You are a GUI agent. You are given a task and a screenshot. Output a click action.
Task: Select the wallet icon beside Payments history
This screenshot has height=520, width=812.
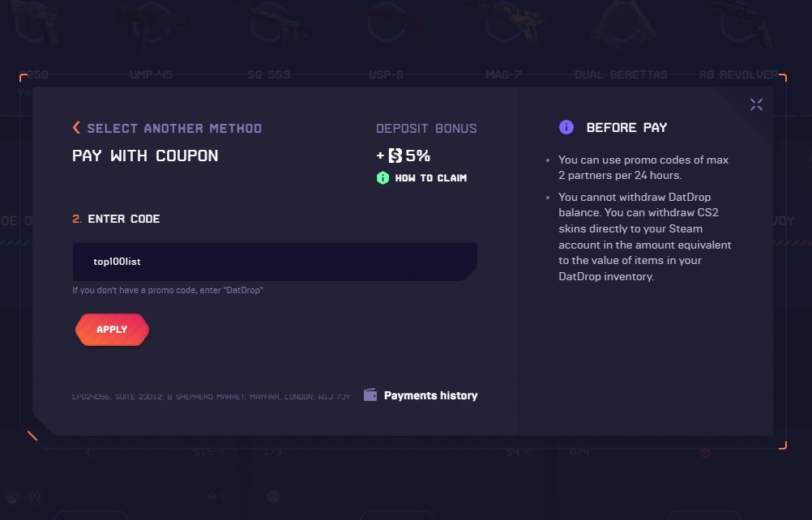click(x=370, y=395)
